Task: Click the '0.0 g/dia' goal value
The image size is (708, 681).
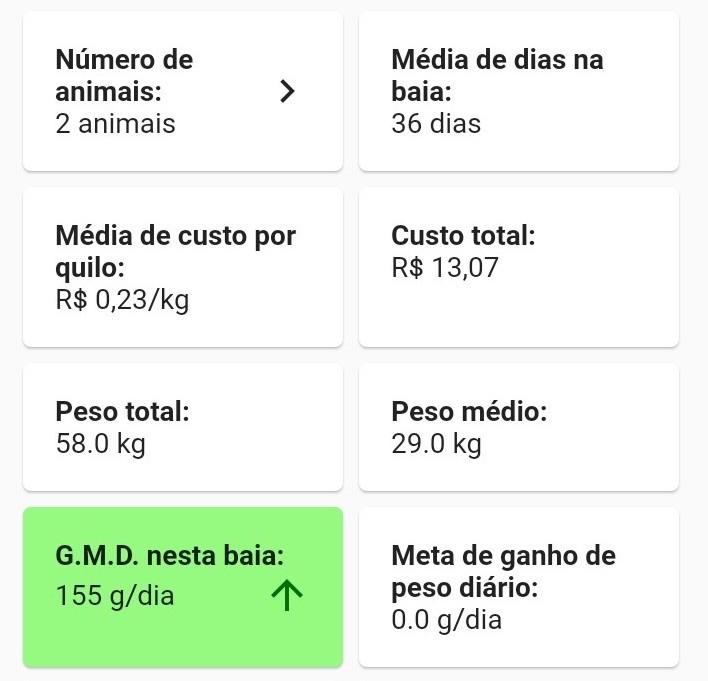Action: point(446,620)
